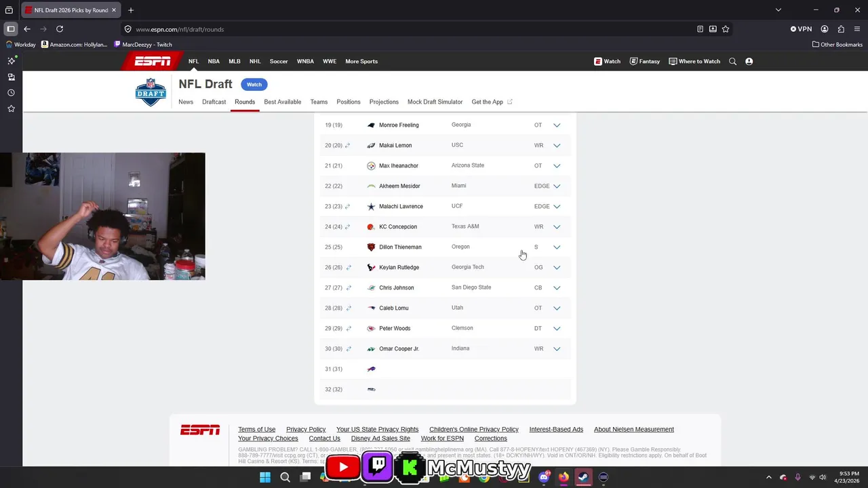Expand the Malachi Lawrence row chevron
The width and height of the screenshot is (868, 488).
point(557,206)
